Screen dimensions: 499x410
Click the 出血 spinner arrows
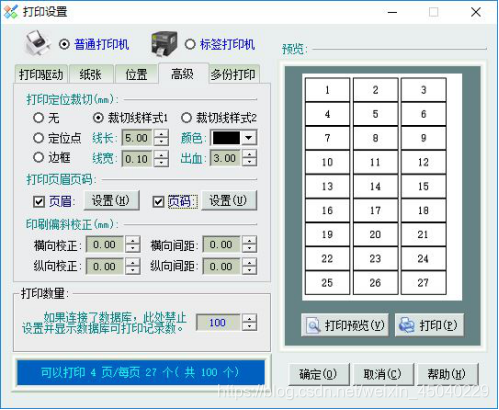(x=249, y=158)
